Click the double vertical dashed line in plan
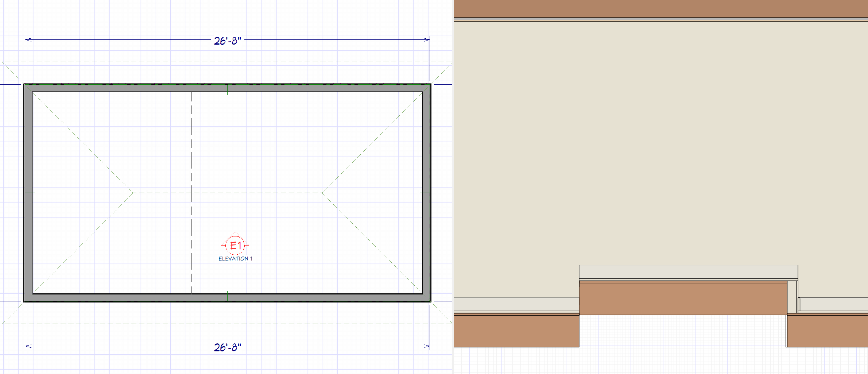 tap(292, 146)
